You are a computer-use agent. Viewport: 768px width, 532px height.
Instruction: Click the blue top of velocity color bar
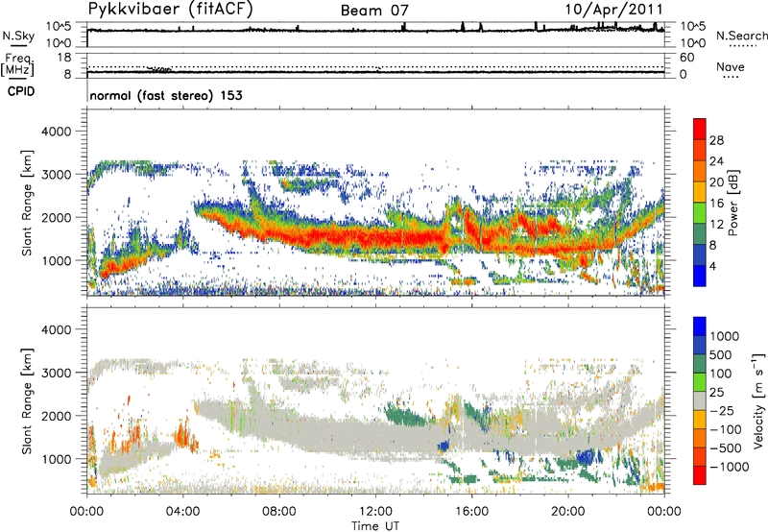[700, 326]
